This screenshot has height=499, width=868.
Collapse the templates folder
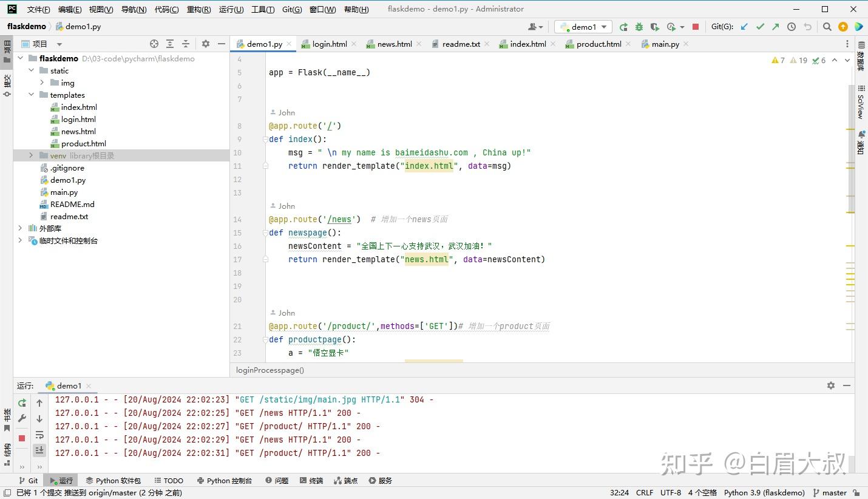click(x=31, y=95)
